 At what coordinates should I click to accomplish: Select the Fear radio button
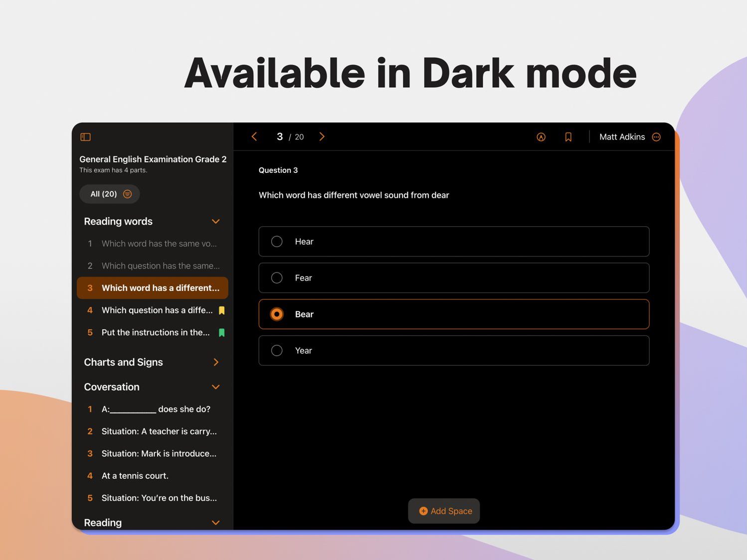pos(277,278)
